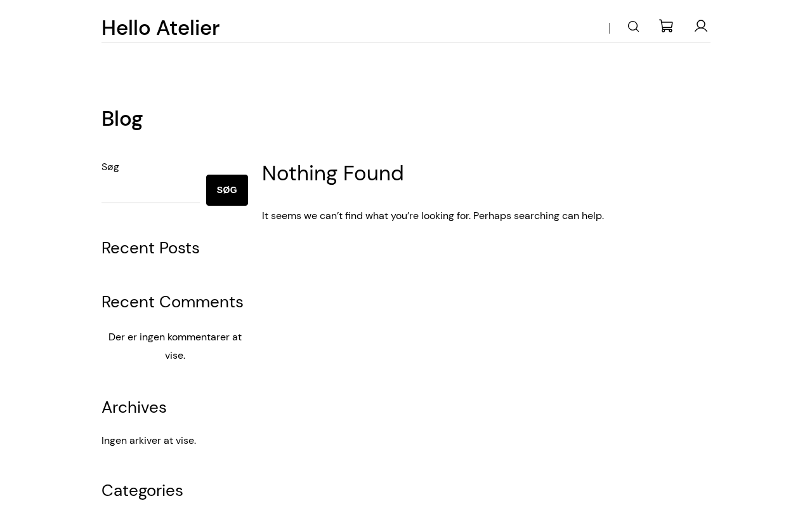Click the Søg label above search field

coord(110,167)
